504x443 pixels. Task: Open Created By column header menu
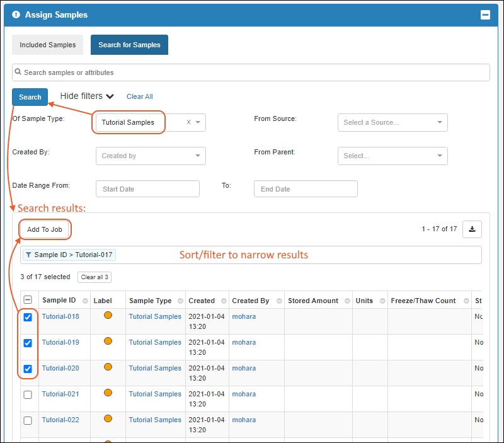(x=277, y=301)
